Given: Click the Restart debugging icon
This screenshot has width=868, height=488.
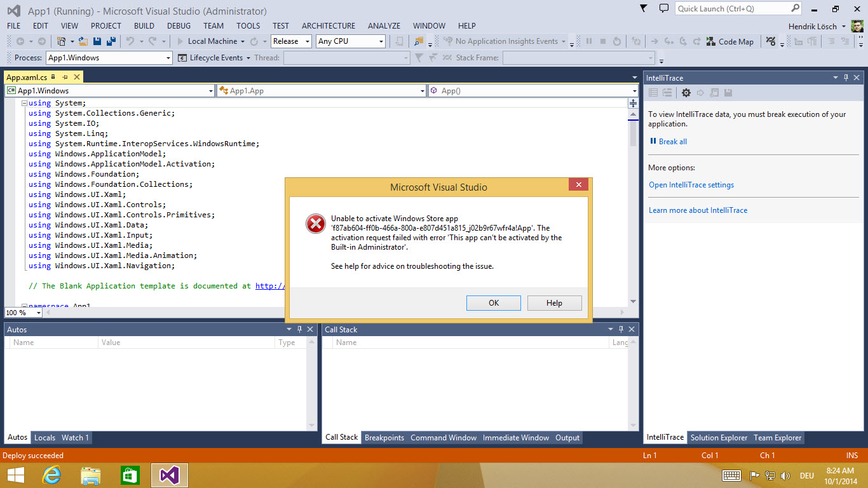Looking at the screenshot, I should (x=617, y=41).
